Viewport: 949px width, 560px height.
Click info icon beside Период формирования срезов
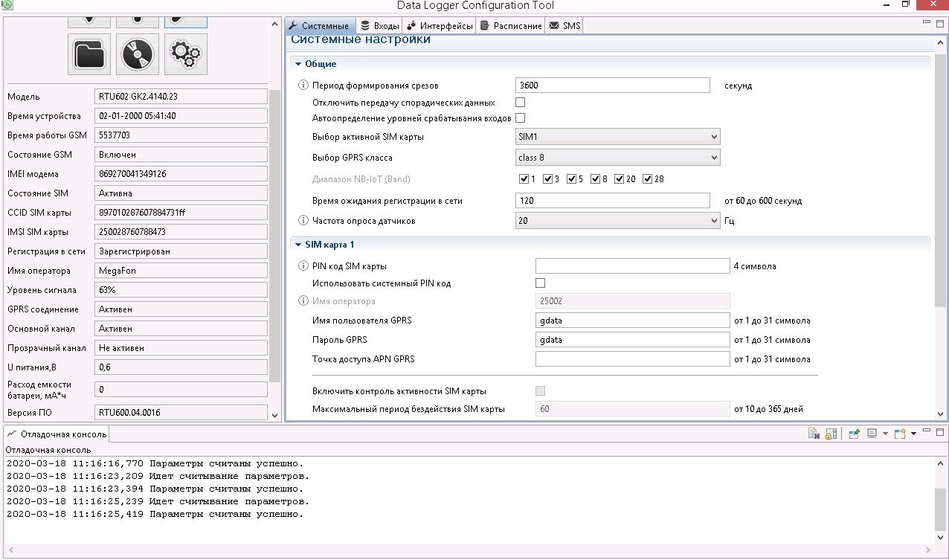coord(303,86)
